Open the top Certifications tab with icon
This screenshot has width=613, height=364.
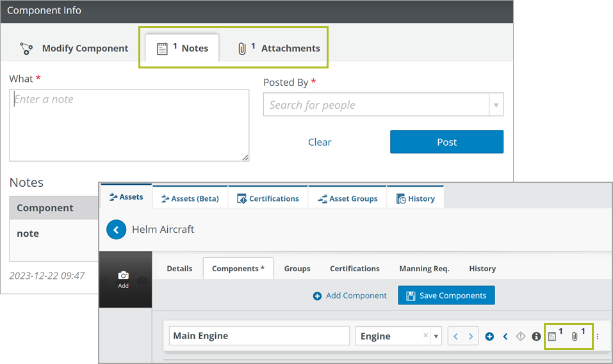click(268, 198)
